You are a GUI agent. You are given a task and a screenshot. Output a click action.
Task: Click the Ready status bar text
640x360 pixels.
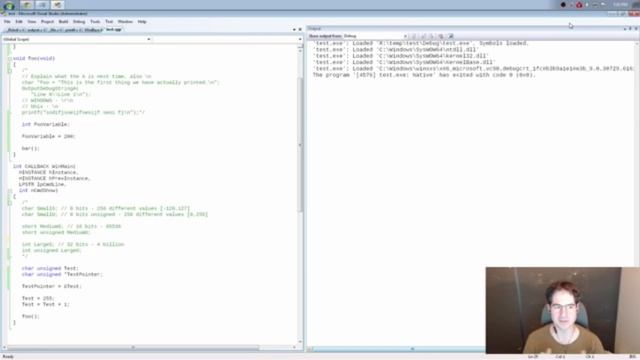click(8, 357)
